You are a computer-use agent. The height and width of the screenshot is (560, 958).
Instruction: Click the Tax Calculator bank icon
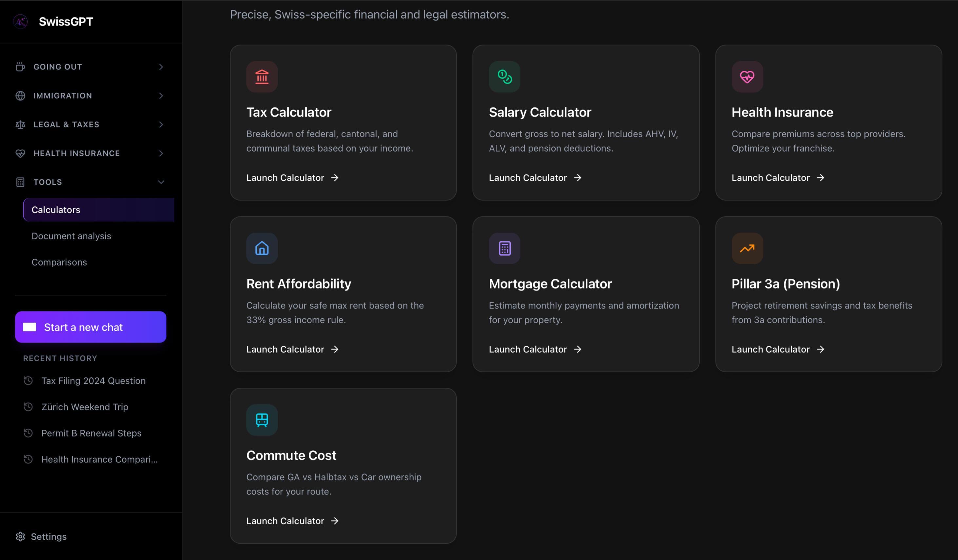(x=262, y=77)
